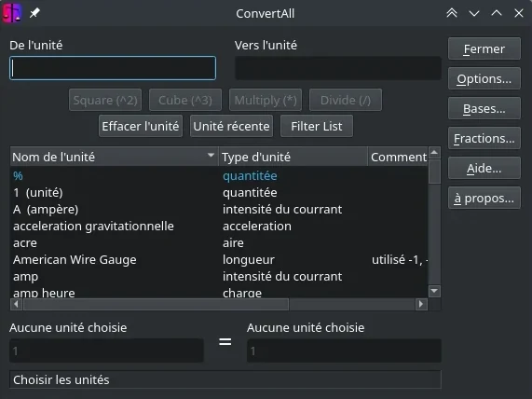Viewport: 532px width, 399px height.
Task: Click the Filter List button
Action: (317, 127)
